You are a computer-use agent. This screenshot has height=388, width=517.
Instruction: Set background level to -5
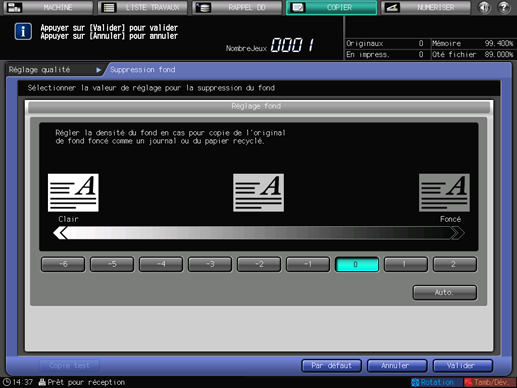coord(112,264)
